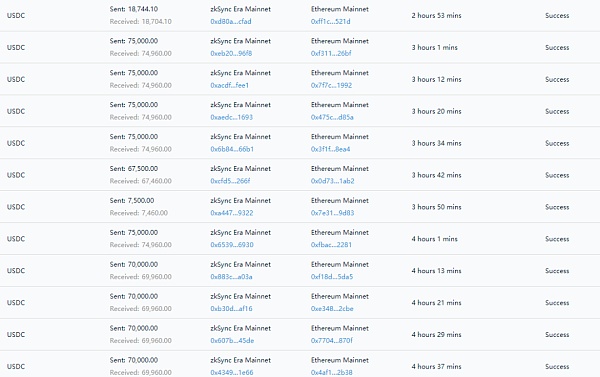Open zkSync address 0x6b84...66b1
This screenshot has height=377, width=600.
232,149
